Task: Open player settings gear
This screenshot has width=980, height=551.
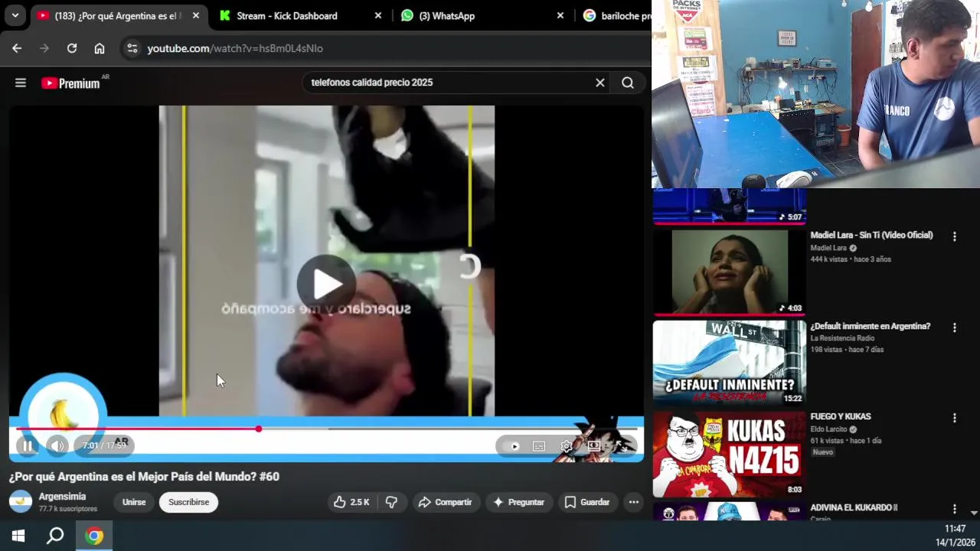Action: (x=566, y=446)
